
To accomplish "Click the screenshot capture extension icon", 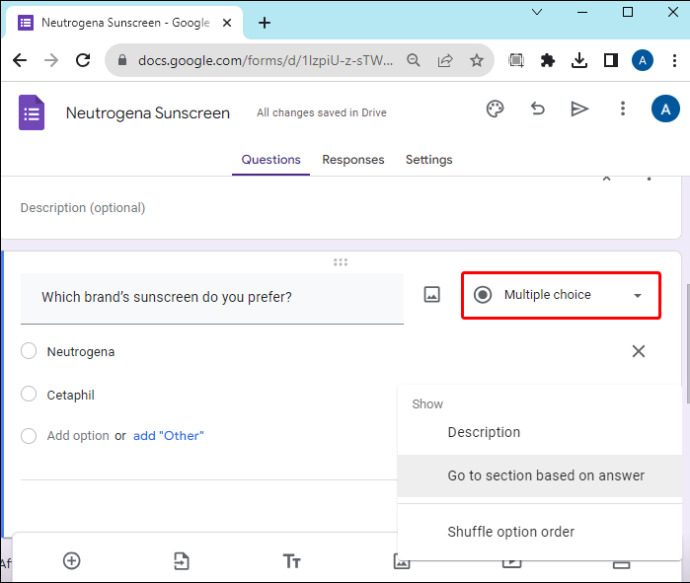I will click(x=516, y=60).
